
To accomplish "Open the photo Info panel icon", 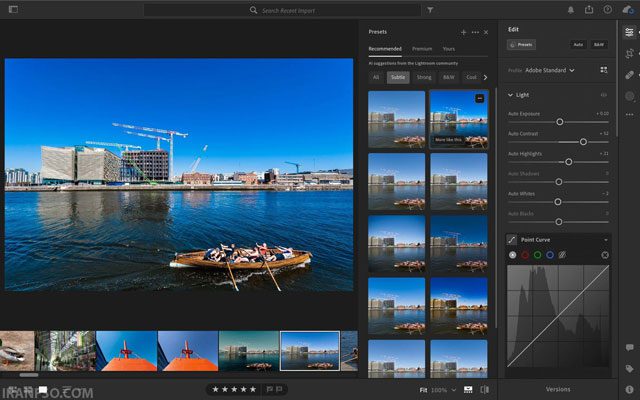I will (629, 389).
